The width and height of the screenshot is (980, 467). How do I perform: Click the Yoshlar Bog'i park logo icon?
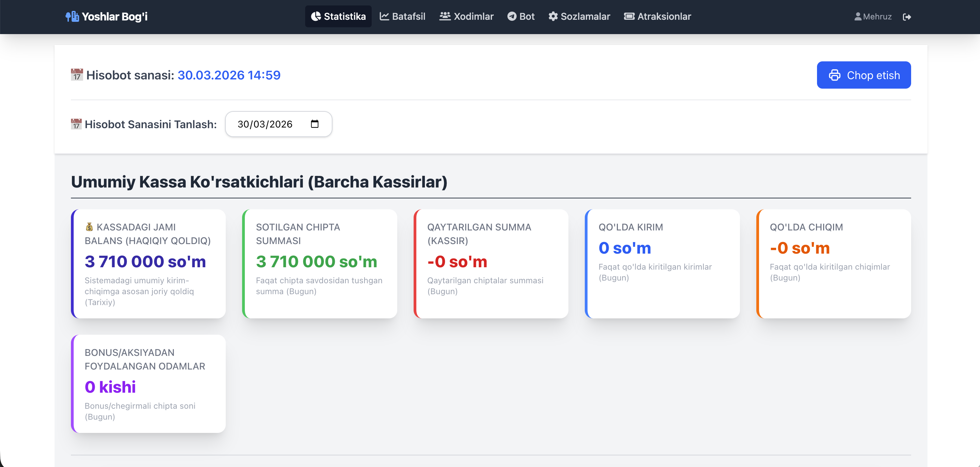pos(72,16)
